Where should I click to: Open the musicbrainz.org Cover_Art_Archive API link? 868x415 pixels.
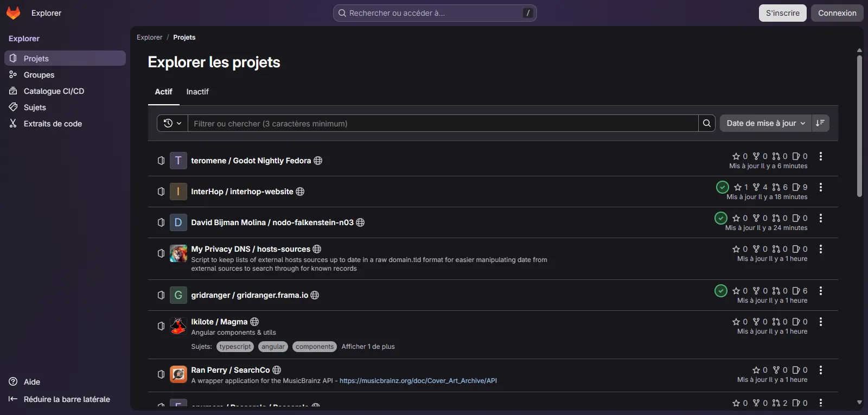pyautogui.click(x=418, y=381)
